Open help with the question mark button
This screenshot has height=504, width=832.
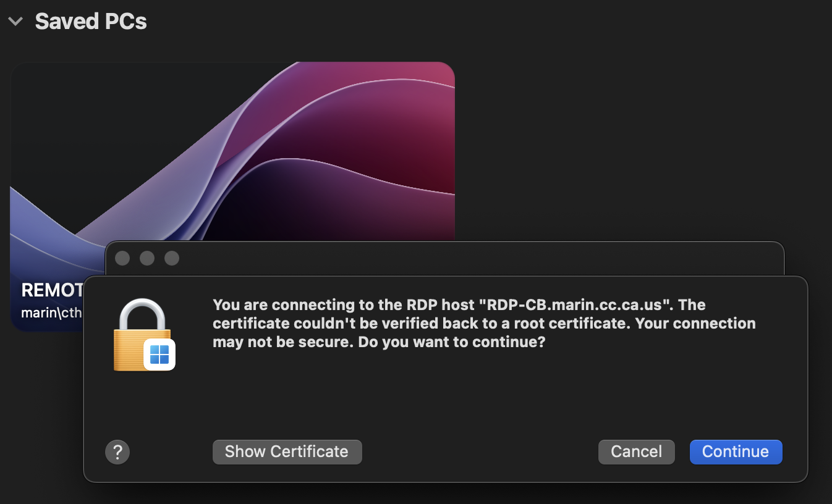tap(117, 452)
